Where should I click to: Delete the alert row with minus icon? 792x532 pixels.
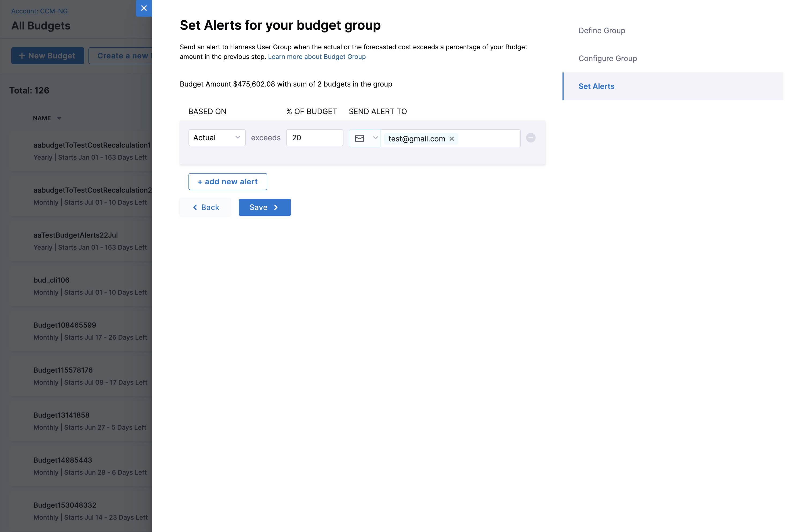coord(531,138)
